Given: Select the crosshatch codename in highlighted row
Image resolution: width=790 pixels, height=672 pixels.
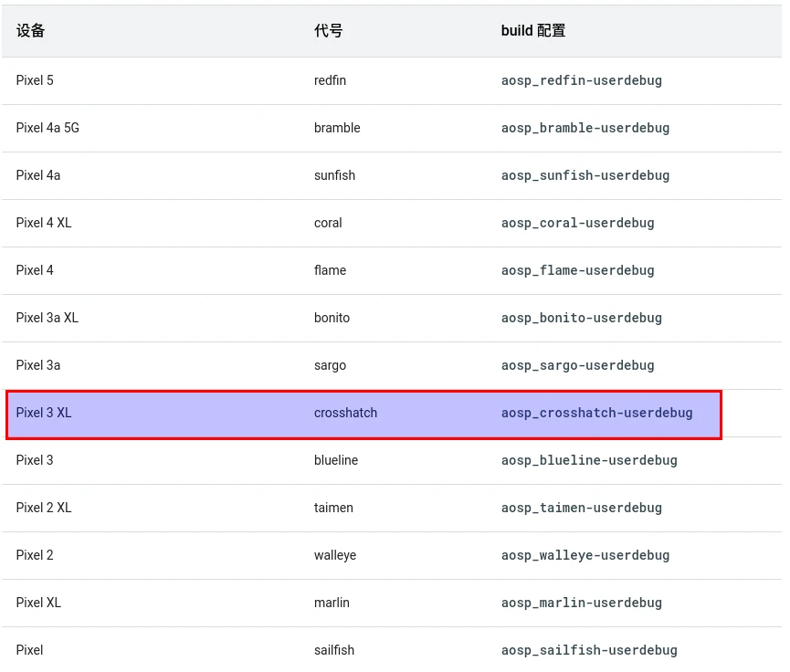Looking at the screenshot, I should click(x=345, y=413).
